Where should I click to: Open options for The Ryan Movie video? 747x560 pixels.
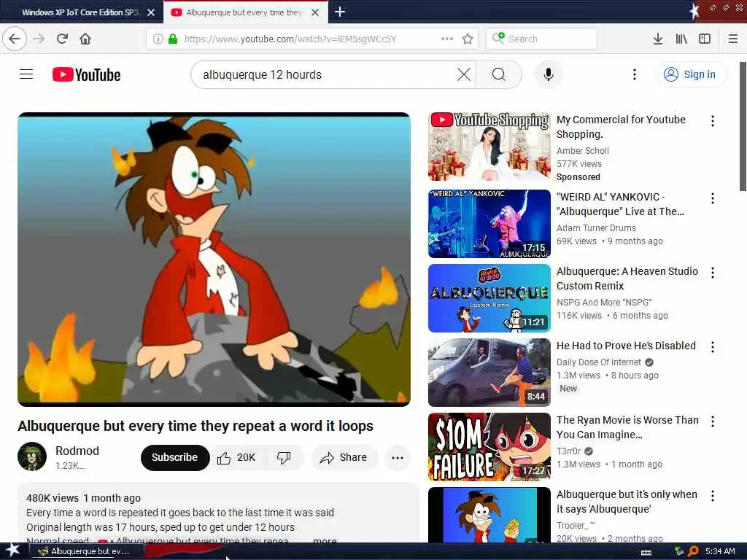click(712, 421)
